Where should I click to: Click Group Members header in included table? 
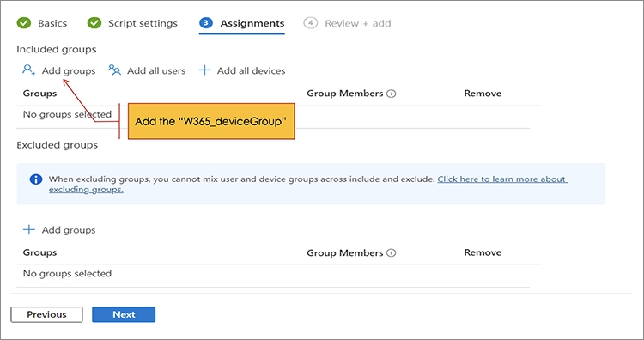tap(345, 94)
